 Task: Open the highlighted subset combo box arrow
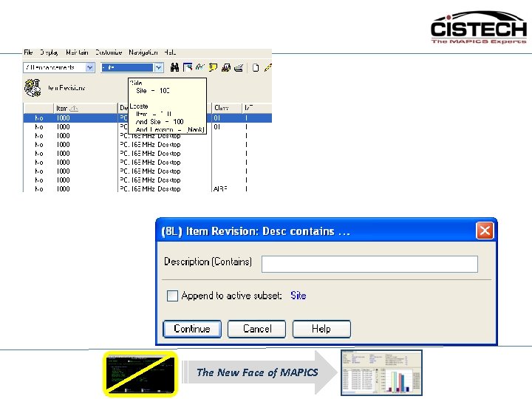pos(159,67)
